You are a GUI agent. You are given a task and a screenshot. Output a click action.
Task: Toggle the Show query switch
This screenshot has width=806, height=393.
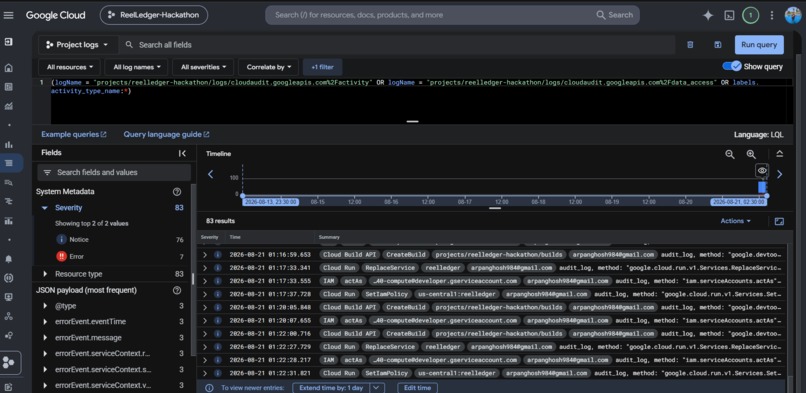[732, 66]
